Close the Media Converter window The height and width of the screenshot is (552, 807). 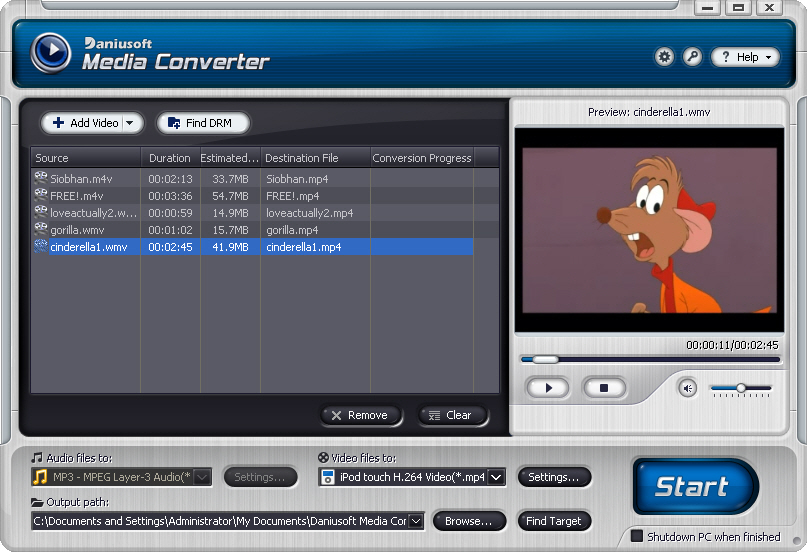click(769, 7)
